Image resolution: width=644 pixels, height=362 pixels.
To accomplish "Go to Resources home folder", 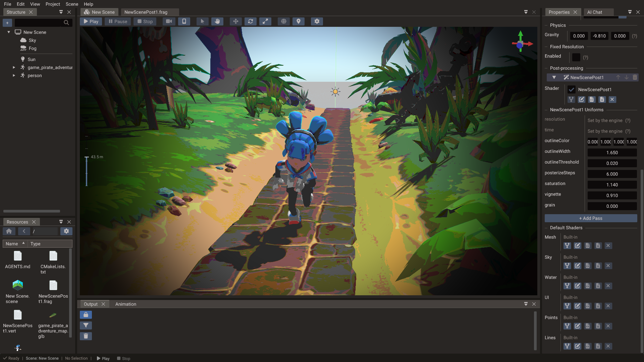I will (9, 231).
